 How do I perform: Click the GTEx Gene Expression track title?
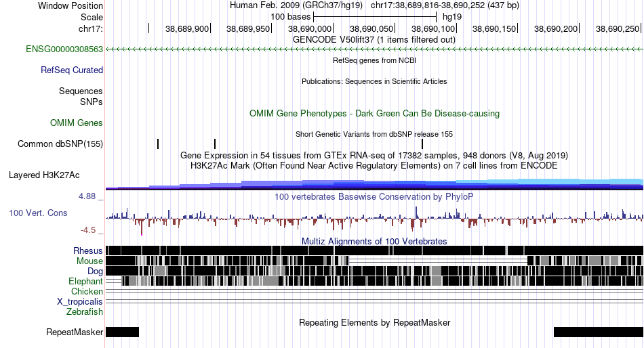374,156
